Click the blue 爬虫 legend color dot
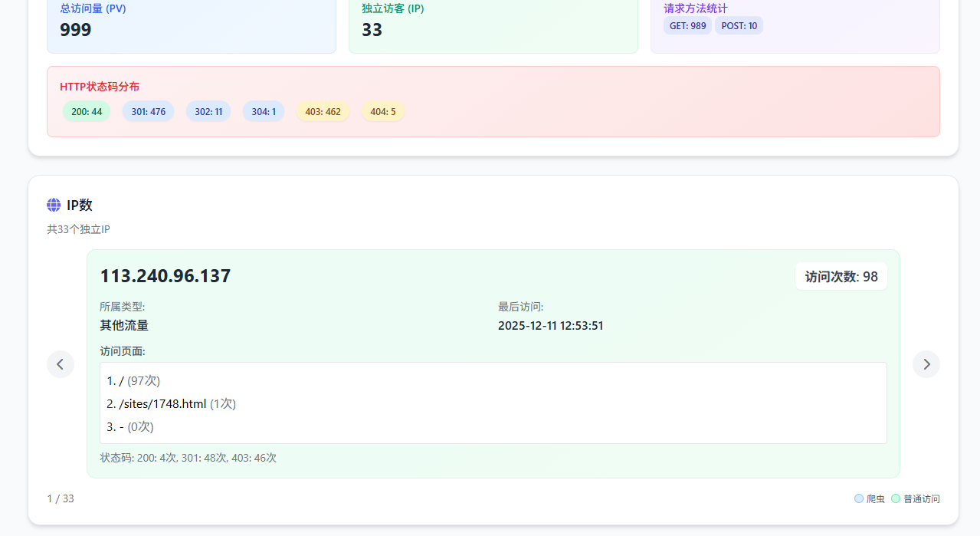 tap(858, 498)
